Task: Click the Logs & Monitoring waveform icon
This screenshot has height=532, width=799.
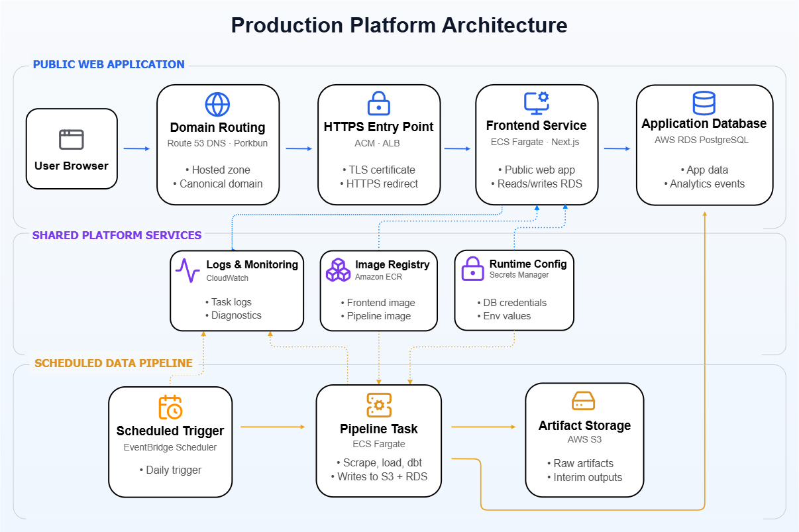Action: pos(187,271)
